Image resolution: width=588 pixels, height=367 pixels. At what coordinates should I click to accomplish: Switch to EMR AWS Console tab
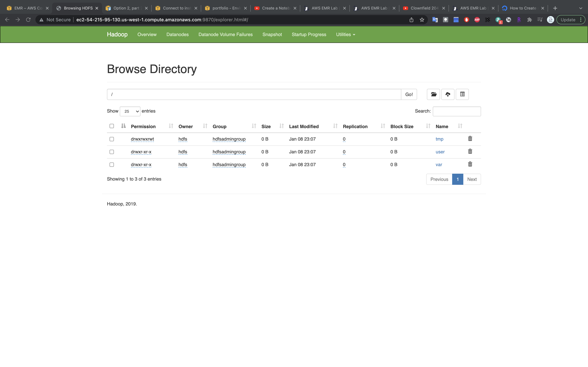(x=27, y=8)
